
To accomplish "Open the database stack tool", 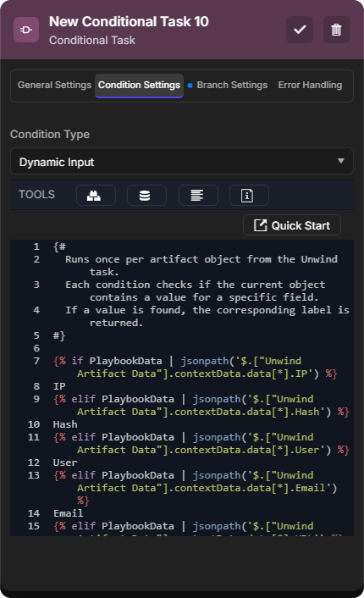I will pos(146,196).
